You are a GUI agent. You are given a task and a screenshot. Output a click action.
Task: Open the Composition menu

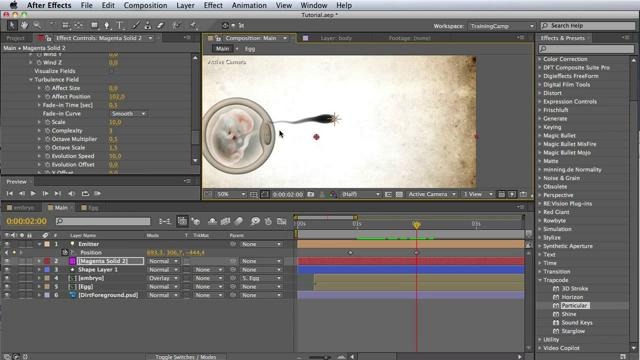(145, 5)
